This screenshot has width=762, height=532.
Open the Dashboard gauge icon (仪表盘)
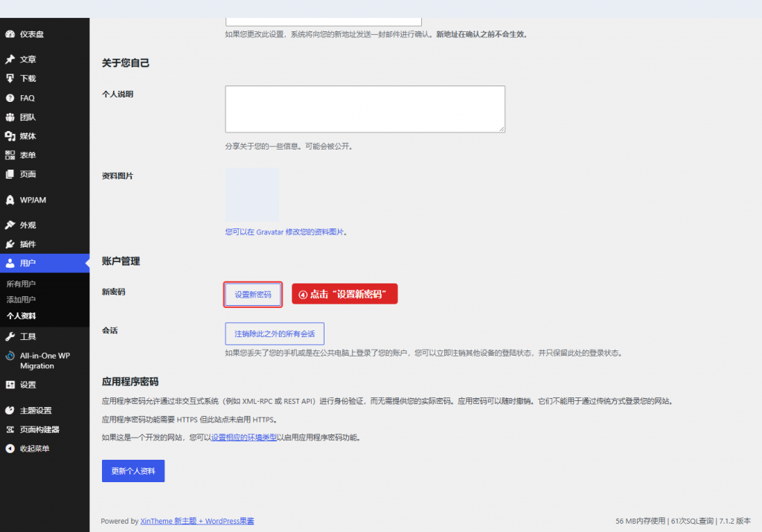pos(10,34)
